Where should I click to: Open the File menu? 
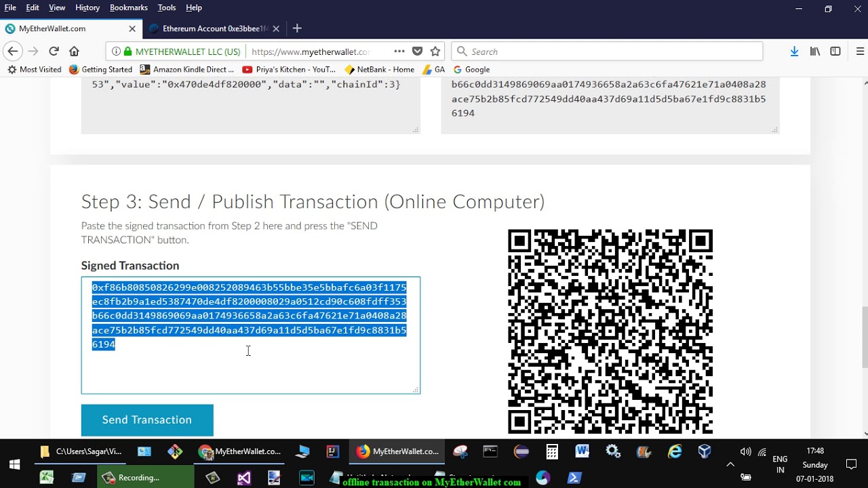tap(10, 7)
